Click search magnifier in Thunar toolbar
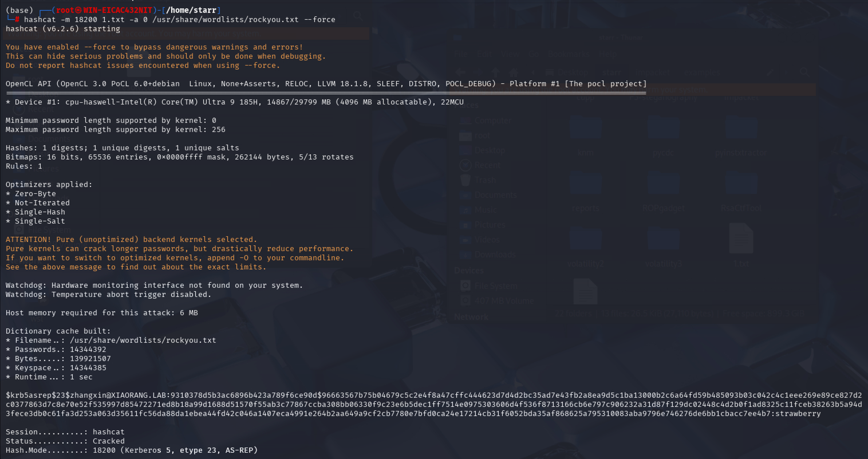 [805, 72]
